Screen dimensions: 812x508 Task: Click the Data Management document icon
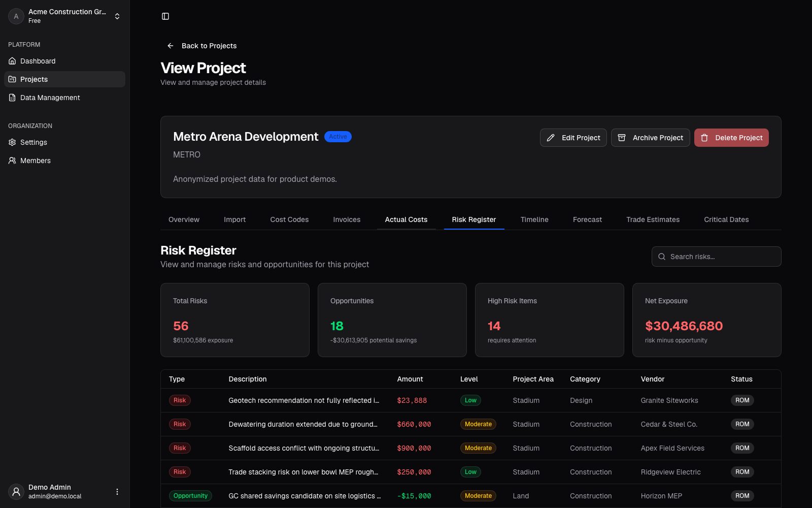pyautogui.click(x=12, y=98)
